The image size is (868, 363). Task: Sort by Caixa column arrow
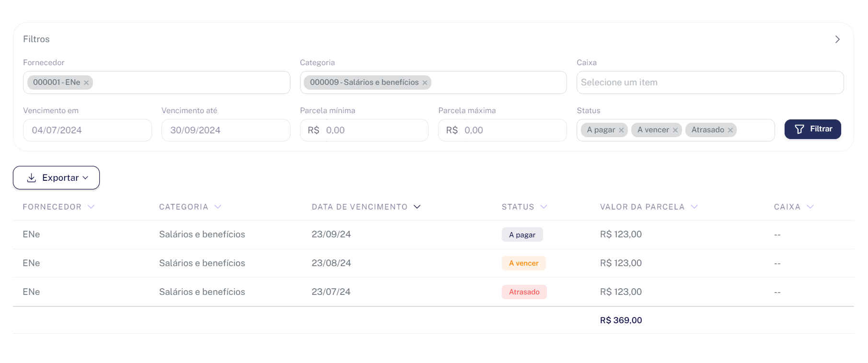pyautogui.click(x=810, y=207)
